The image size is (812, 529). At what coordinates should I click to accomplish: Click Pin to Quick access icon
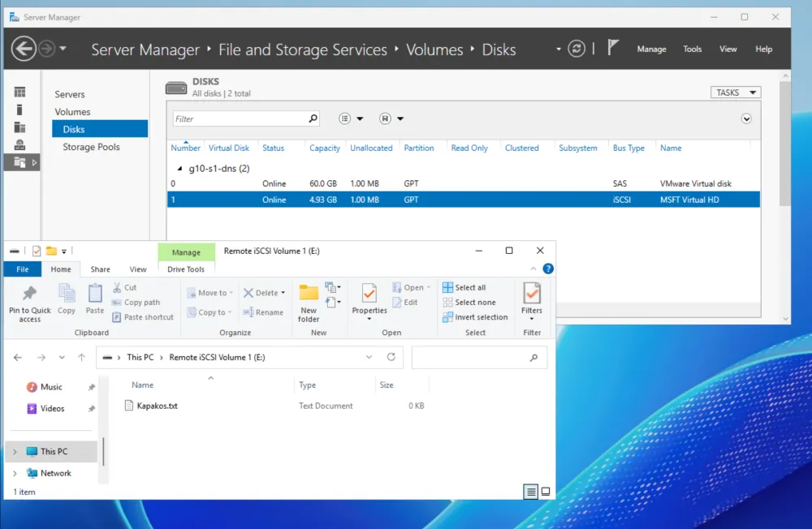click(x=29, y=294)
